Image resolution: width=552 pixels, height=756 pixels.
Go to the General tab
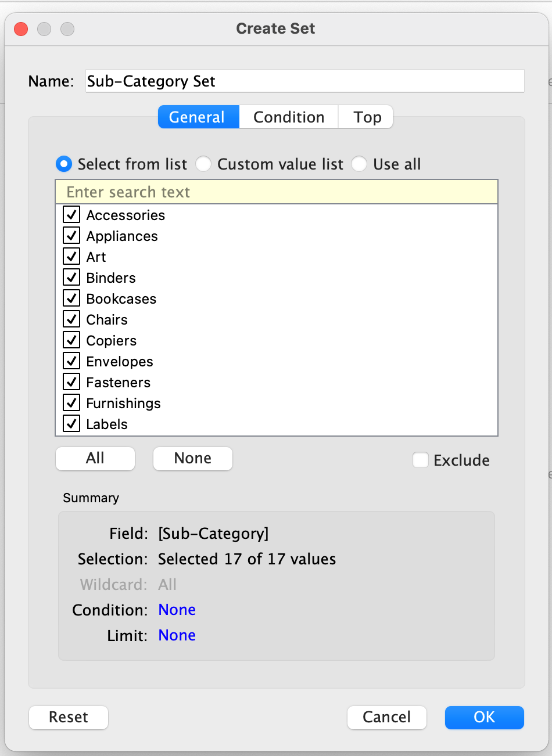197,117
